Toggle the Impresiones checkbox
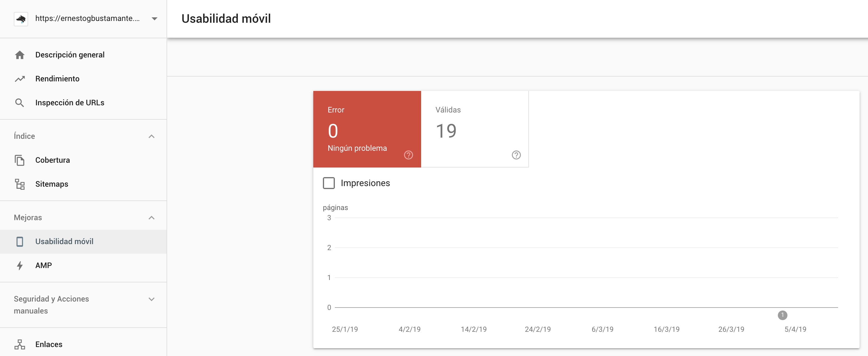868x356 pixels. pyautogui.click(x=328, y=183)
